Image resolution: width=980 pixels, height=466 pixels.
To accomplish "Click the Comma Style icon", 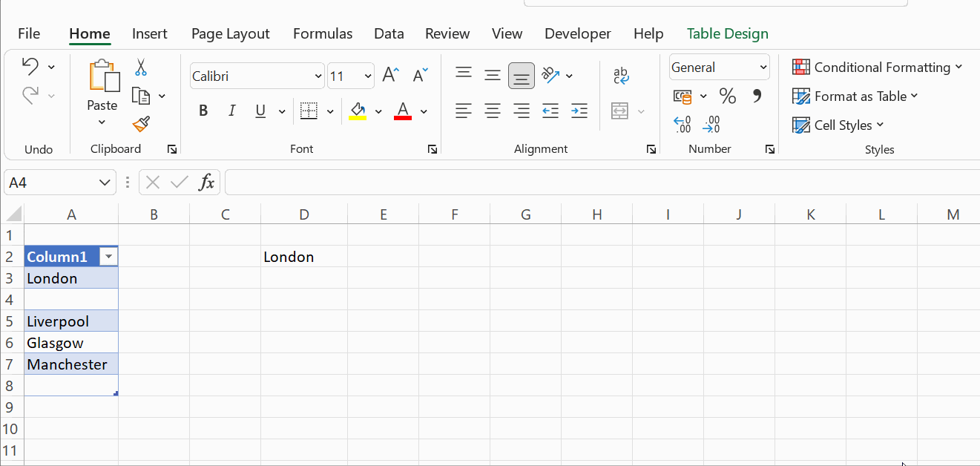I will pos(756,96).
